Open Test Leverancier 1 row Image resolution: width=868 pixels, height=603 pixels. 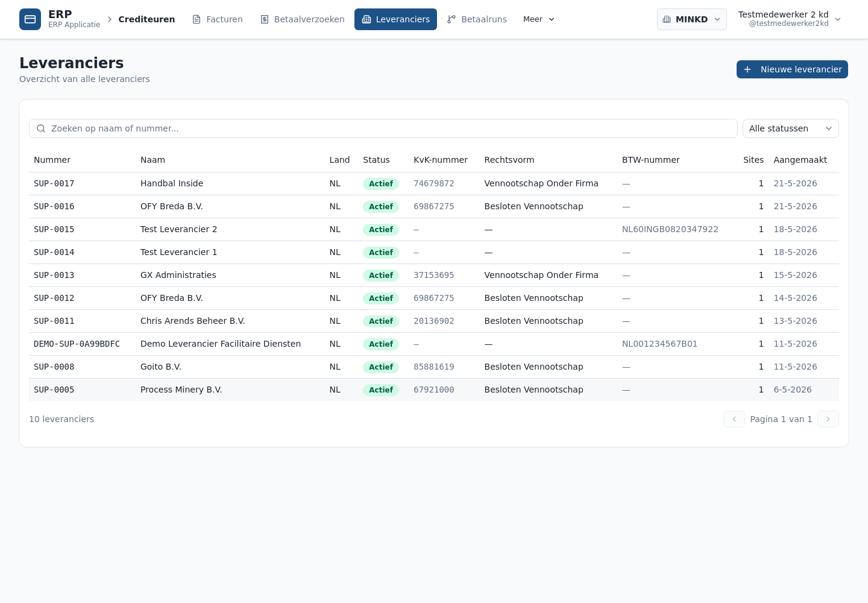coord(434,252)
